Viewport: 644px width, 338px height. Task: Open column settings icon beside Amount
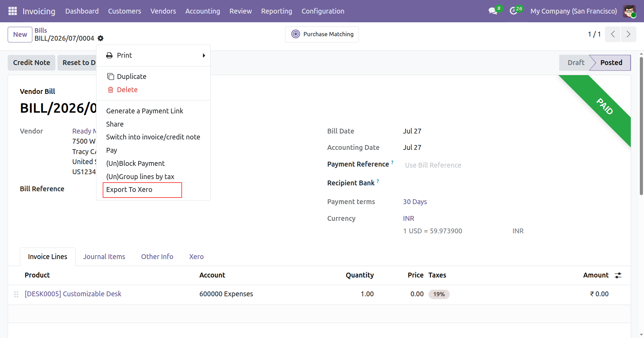[618, 275]
